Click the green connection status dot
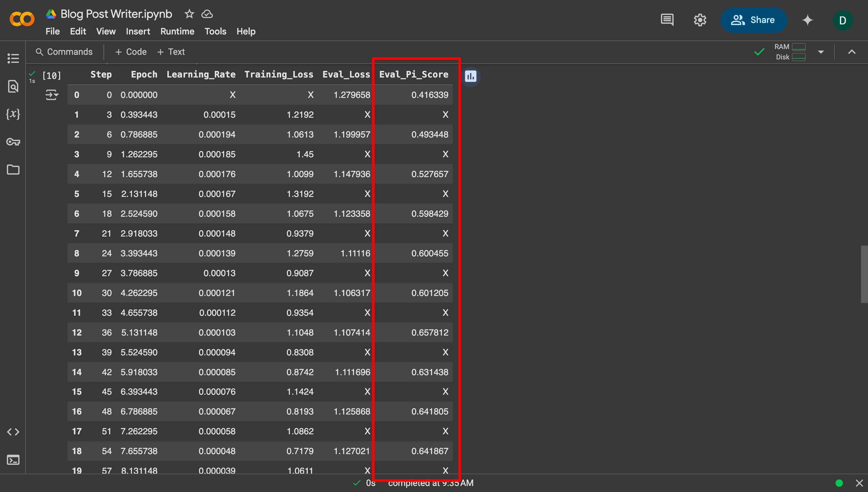The width and height of the screenshot is (868, 492). 839,483
